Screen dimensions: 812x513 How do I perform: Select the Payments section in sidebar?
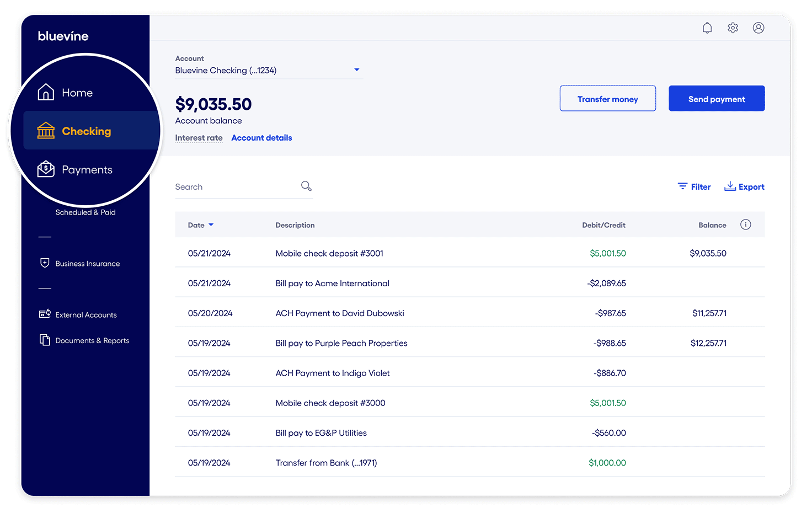[x=87, y=169]
